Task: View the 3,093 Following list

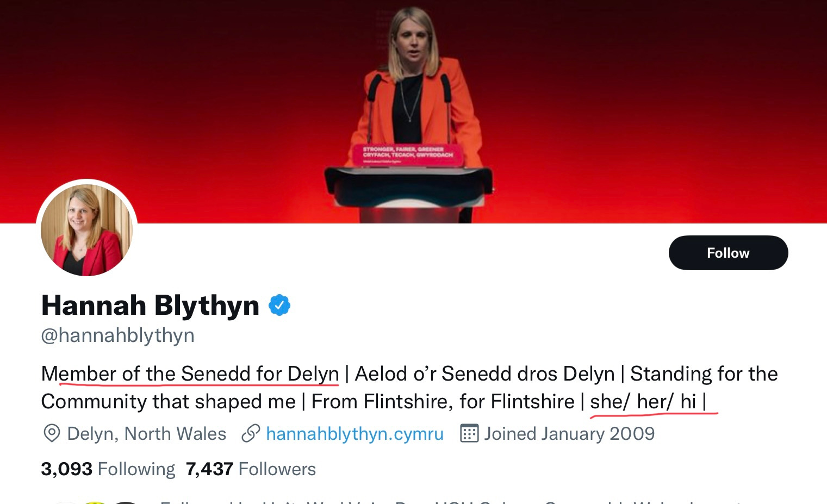Action: (108, 469)
